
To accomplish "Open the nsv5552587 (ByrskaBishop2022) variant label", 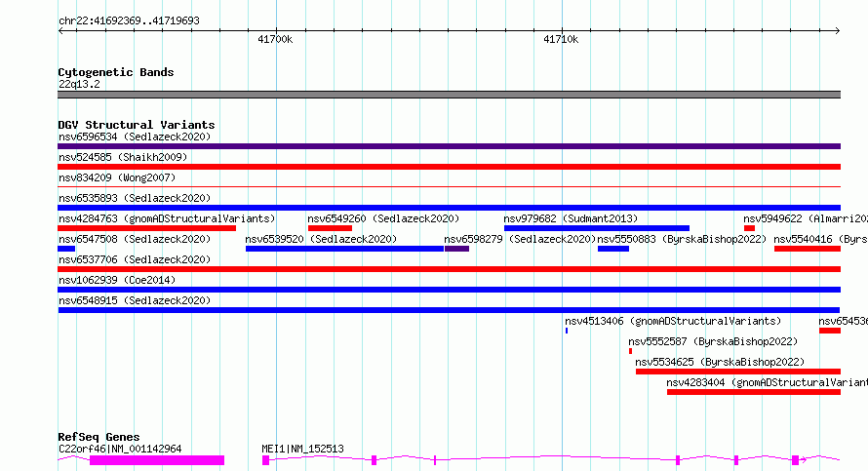I will coord(713,341).
